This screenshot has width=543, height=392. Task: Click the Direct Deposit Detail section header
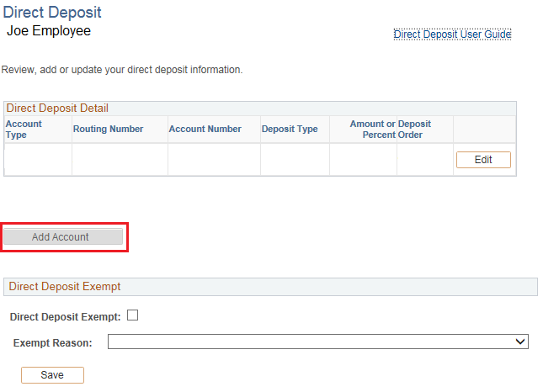57,108
